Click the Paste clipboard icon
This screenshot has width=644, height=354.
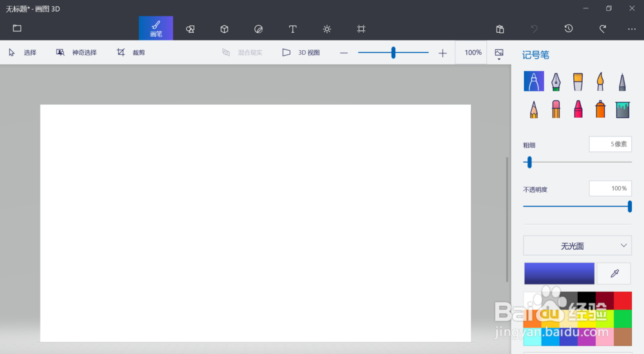point(500,29)
